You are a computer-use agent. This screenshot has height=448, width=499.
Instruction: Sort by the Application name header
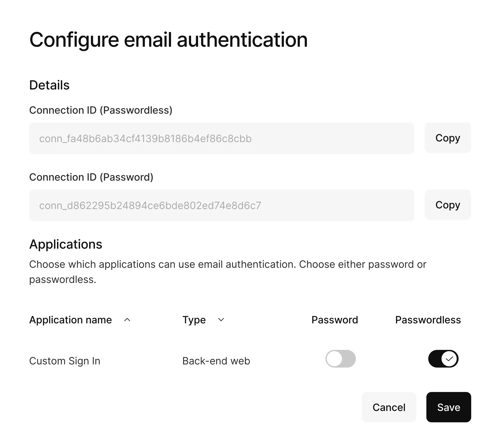tap(70, 320)
